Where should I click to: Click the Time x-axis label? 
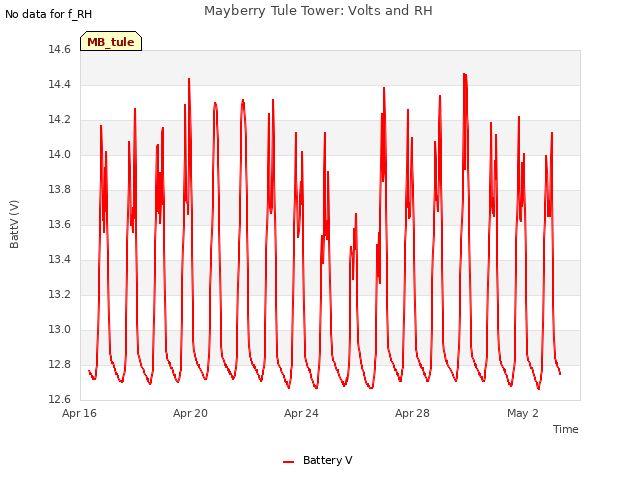[x=565, y=429]
